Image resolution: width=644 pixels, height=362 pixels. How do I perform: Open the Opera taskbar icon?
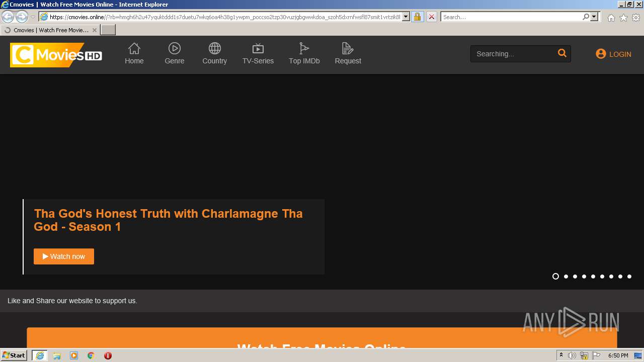(108, 355)
